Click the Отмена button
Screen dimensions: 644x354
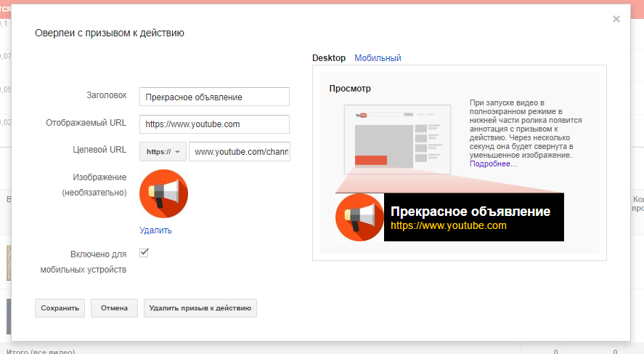(x=114, y=308)
